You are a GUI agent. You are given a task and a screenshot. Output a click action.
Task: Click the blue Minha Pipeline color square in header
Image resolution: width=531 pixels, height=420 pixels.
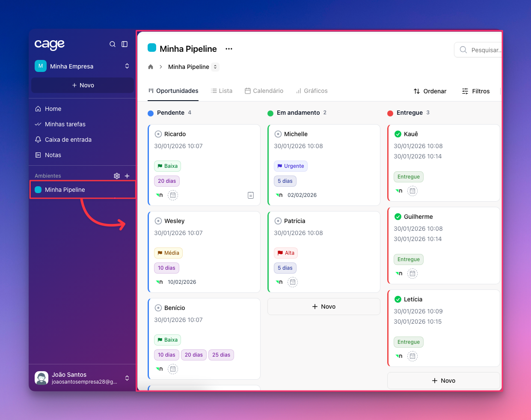pyautogui.click(x=152, y=48)
